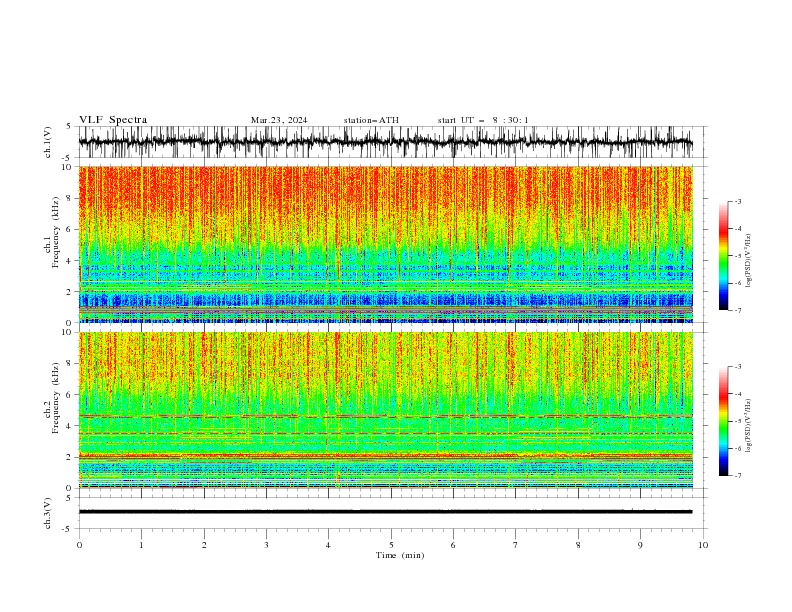Click the time axis tick label "3"

click(x=266, y=545)
